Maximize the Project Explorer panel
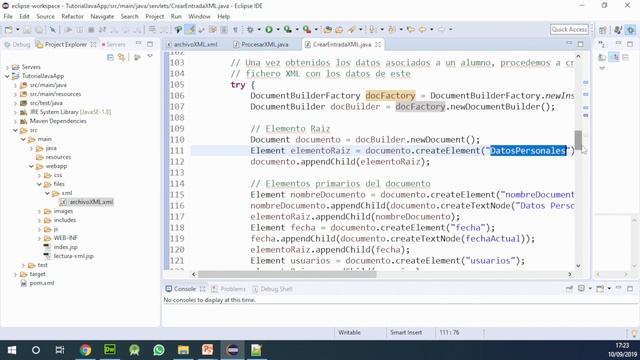The image size is (640, 360). (150, 44)
